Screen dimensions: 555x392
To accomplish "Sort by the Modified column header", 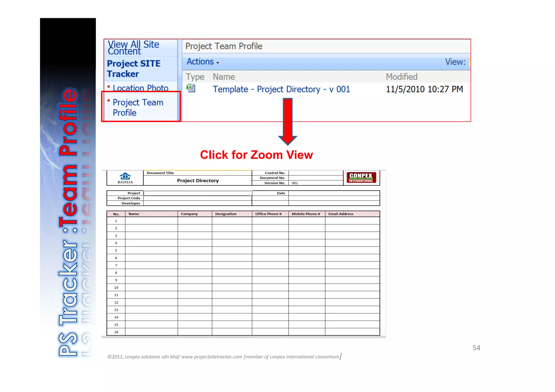I will tap(401, 77).
